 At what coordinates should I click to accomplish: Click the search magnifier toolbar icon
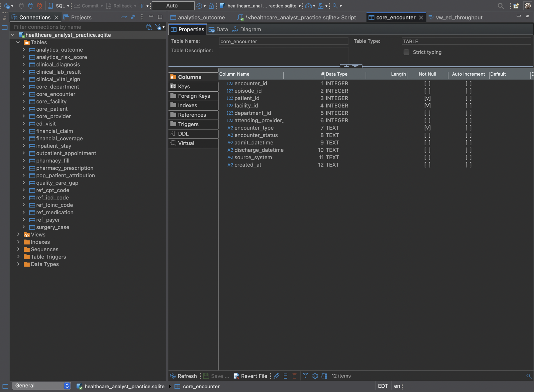click(x=335, y=6)
